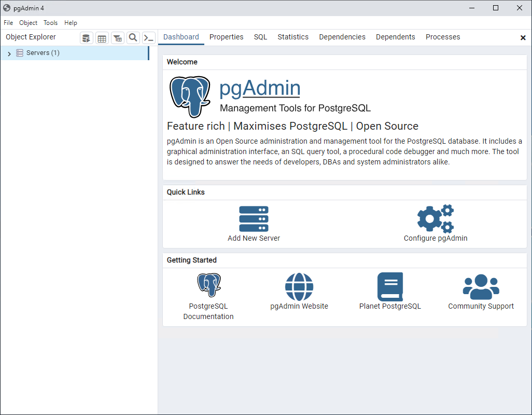Switch to the SQL tab
Viewport: 532px width, 415px height.
[x=261, y=37]
